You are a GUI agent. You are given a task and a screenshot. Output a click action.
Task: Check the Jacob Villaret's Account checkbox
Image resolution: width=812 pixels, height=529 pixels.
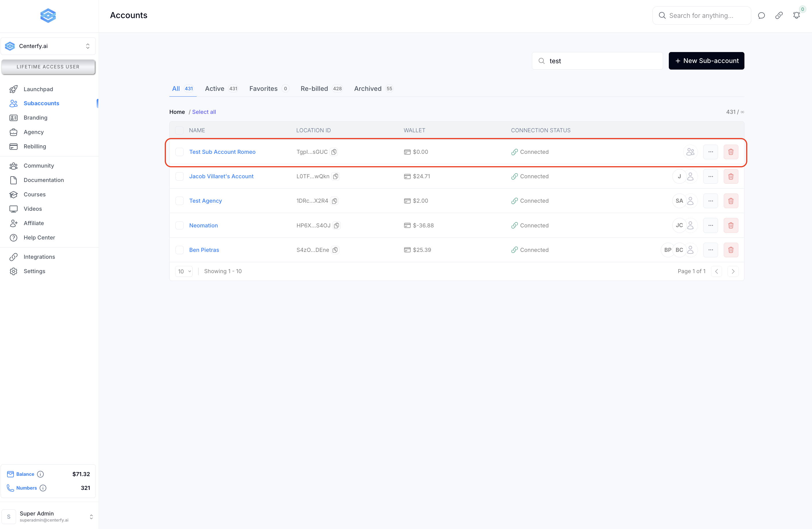tap(179, 176)
